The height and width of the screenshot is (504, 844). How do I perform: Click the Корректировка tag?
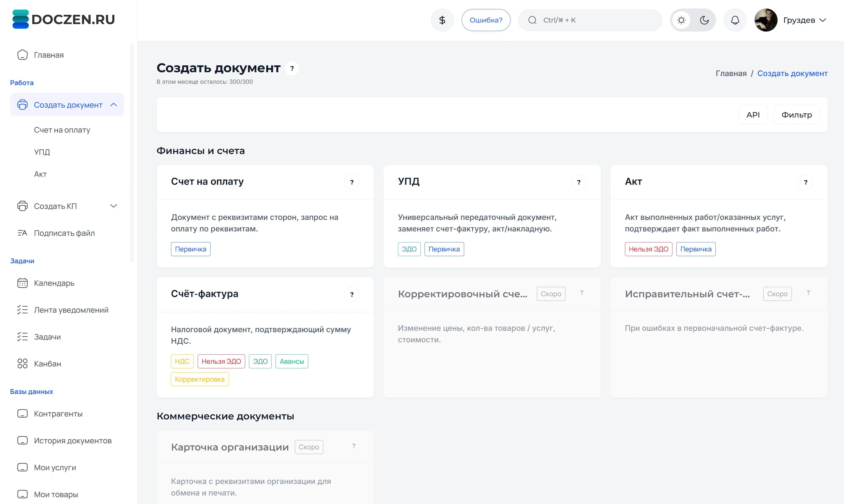tap(200, 379)
